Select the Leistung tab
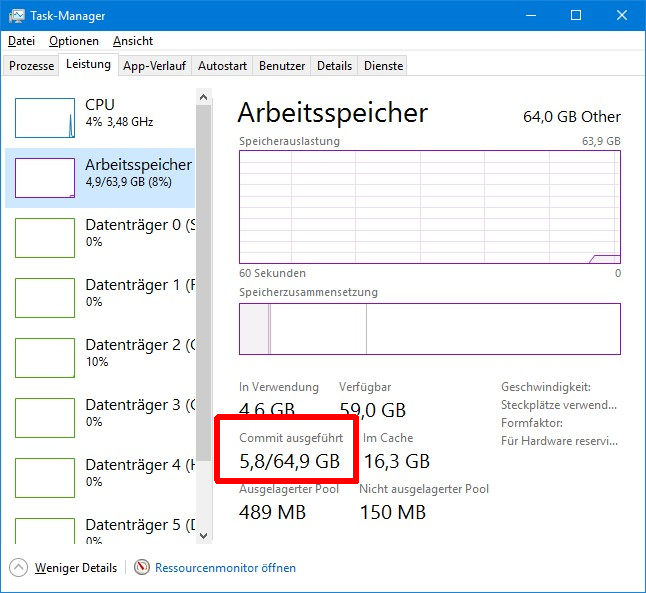Viewport: 646px width, 593px height. coord(88,64)
